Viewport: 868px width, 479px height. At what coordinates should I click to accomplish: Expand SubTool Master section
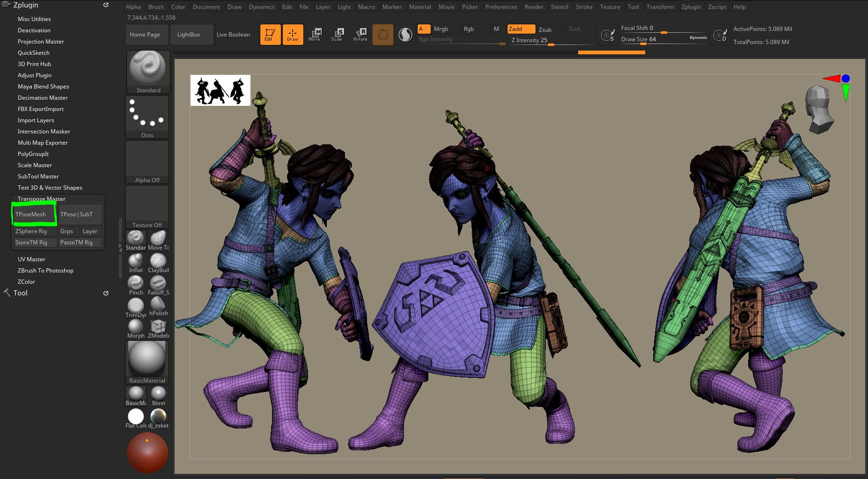click(38, 177)
